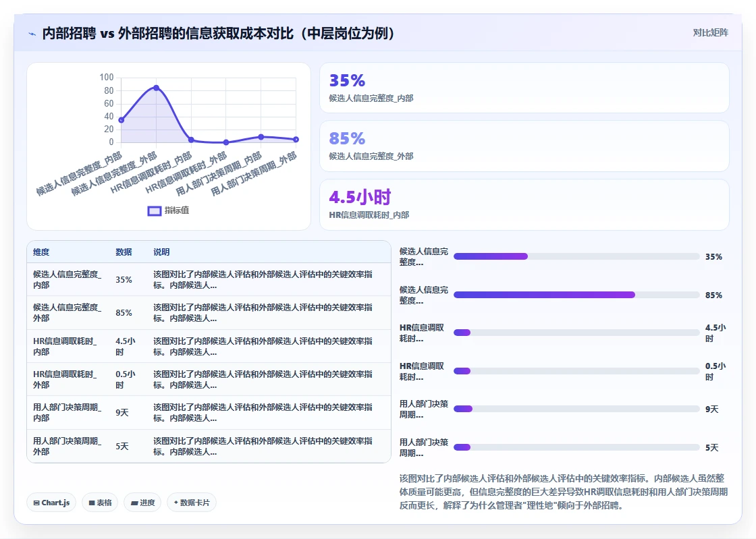This screenshot has height=539, width=756.
Task: Click chart data point at value 85
Action: 156,88
